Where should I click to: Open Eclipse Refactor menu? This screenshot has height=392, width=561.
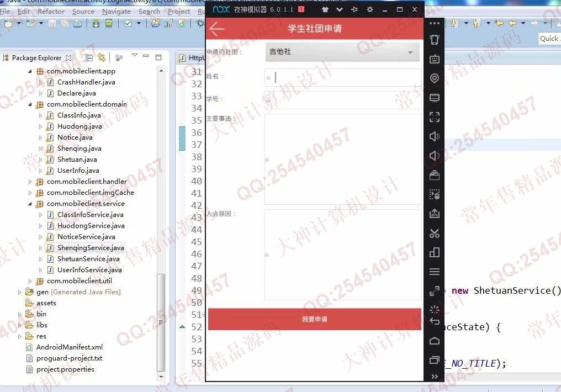pyautogui.click(x=51, y=12)
